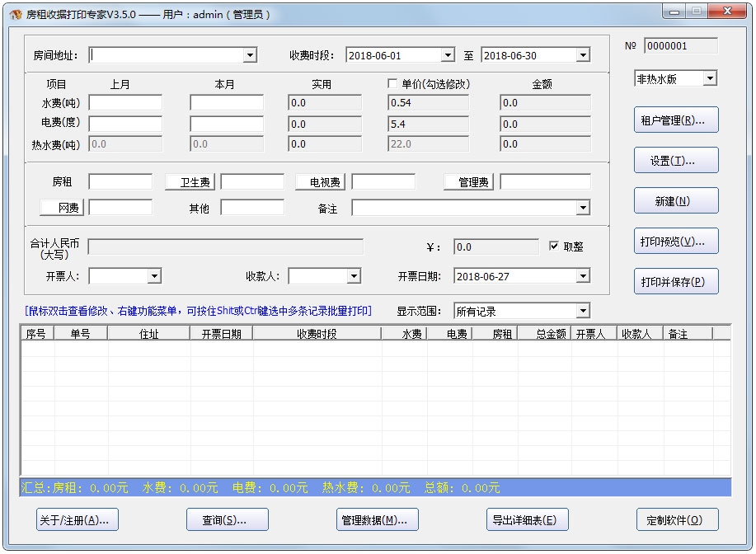Click the 电费 unit price 5.4 field

click(428, 124)
